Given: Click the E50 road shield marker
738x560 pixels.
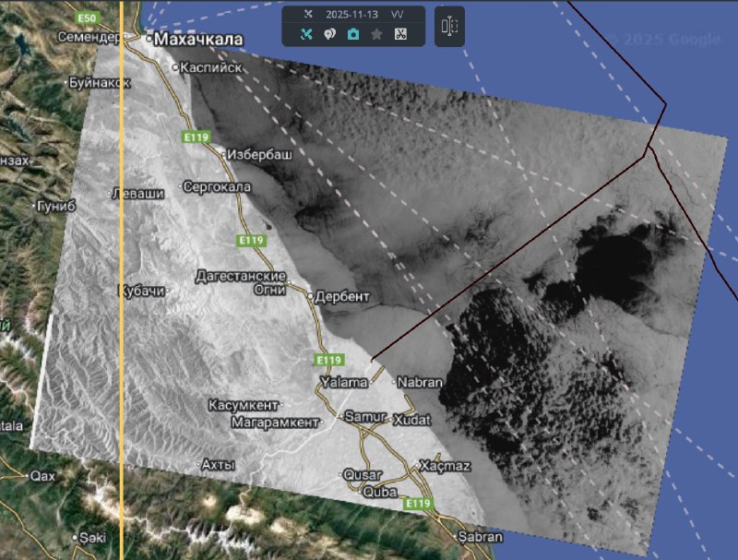Looking at the screenshot, I should click(88, 18).
